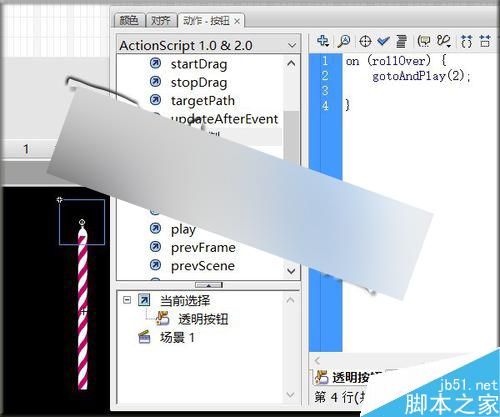The height and width of the screenshot is (417, 500).
Task: Open the Find magnifier tool
Action: (344, 41)
